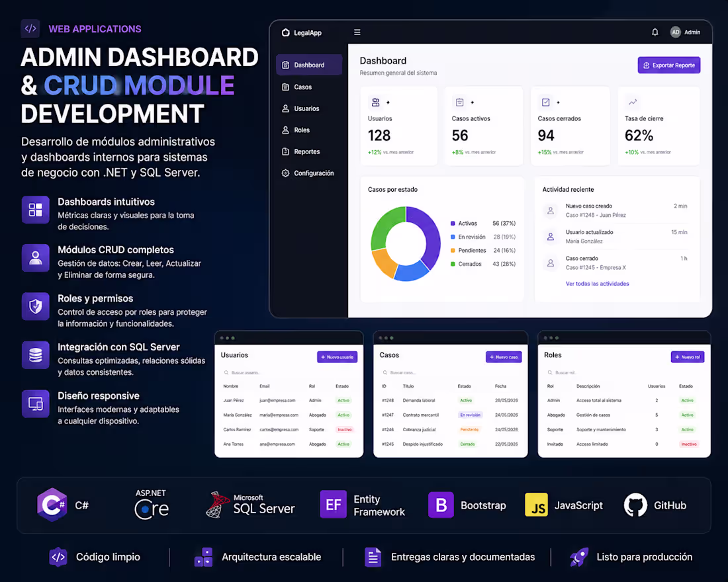Click the C# logo
This screenshot has height=582, width=728.
(x=52, y=505)
